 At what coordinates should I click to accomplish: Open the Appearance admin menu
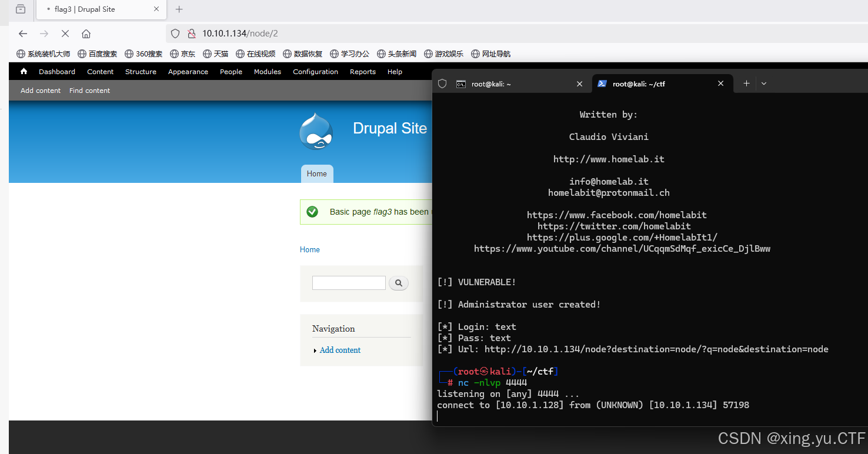coord(188,72)
